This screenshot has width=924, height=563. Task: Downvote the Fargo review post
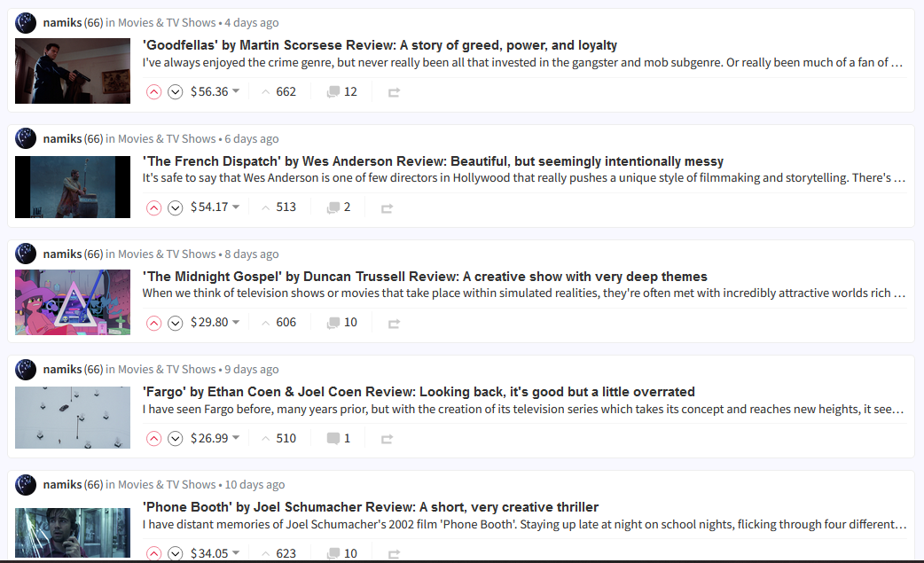175,438
